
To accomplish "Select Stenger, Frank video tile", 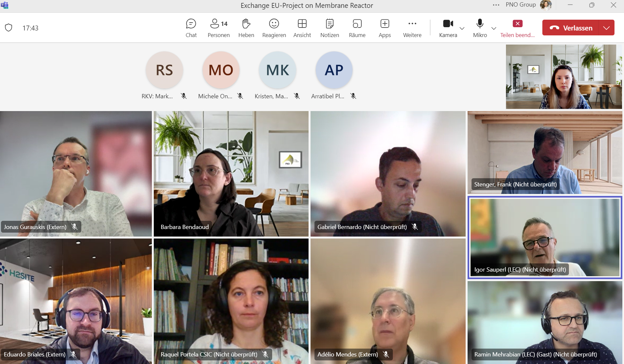I will [545, 152].
